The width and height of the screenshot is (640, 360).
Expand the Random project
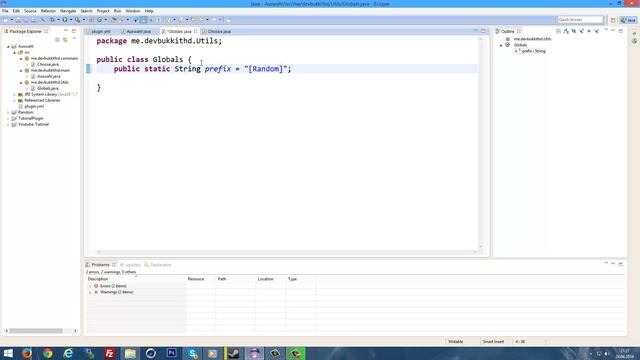pyautogui.click(x=8, y=112)
